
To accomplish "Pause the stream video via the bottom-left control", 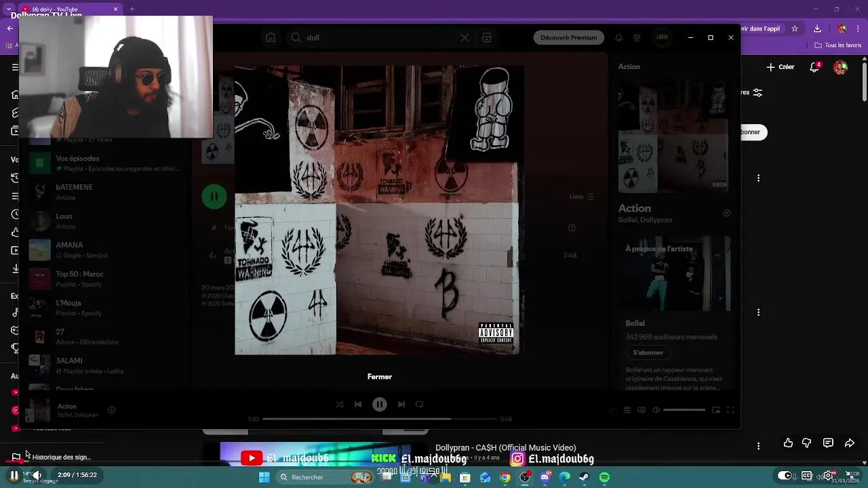I will (14, 476).
